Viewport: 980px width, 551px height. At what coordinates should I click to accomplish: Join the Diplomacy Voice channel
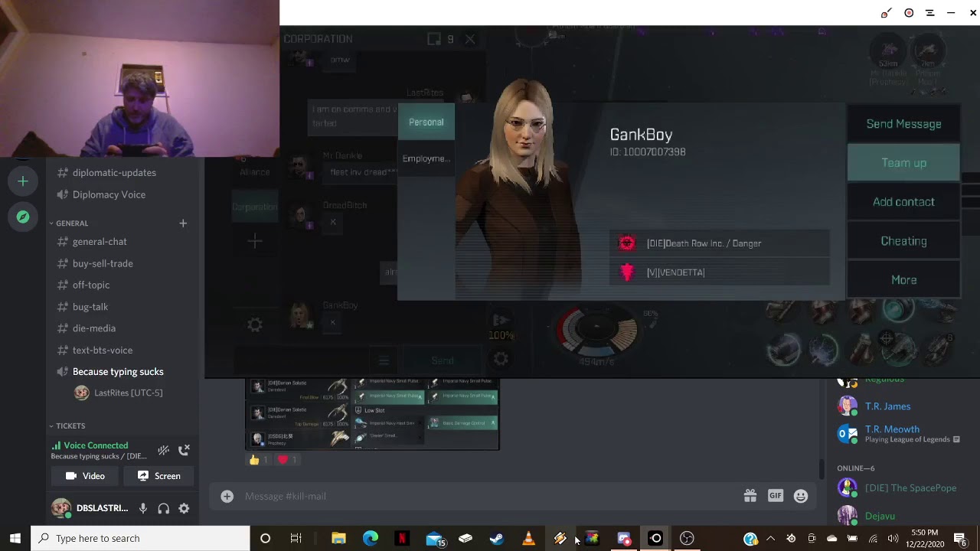coord(109,194)
